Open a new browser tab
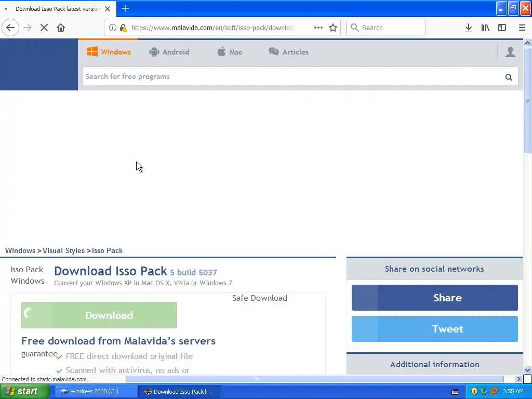Screen dimensions: 532x399 pyautogui.click(x=125, y=8)
